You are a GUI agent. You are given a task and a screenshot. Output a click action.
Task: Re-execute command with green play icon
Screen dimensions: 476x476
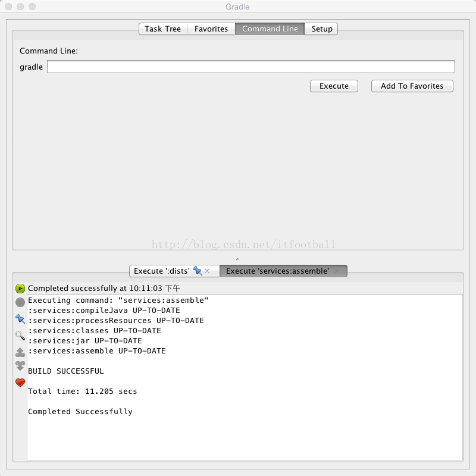pos(20,289)
